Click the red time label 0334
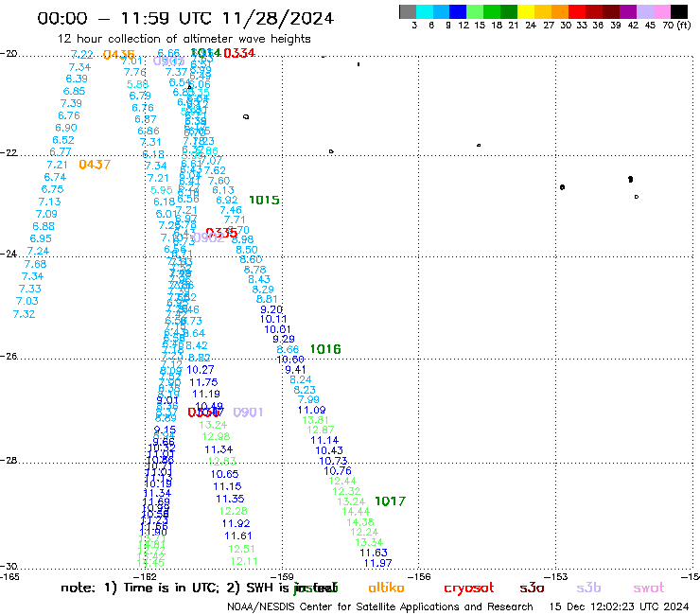The image size is (700, 615). click(239, 53)
